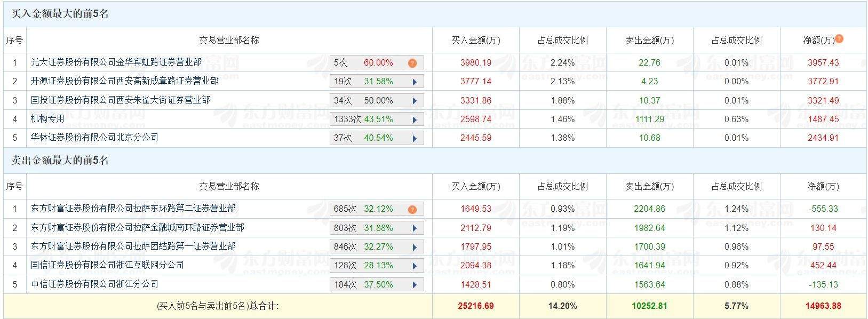The width and height of the screenshot is (868, 319).
Task: Click the orange help icon beside 净额(万) header
Action: click(839, 39)
